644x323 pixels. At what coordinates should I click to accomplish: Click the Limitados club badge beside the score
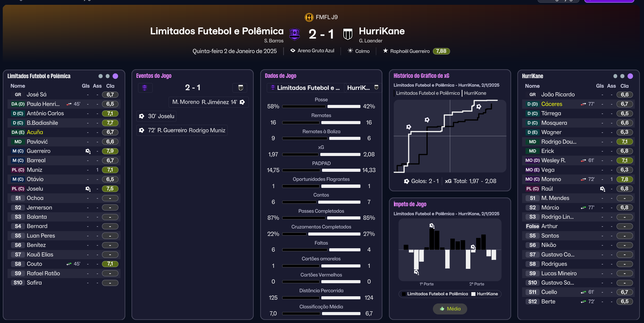(x=295, y=34)
